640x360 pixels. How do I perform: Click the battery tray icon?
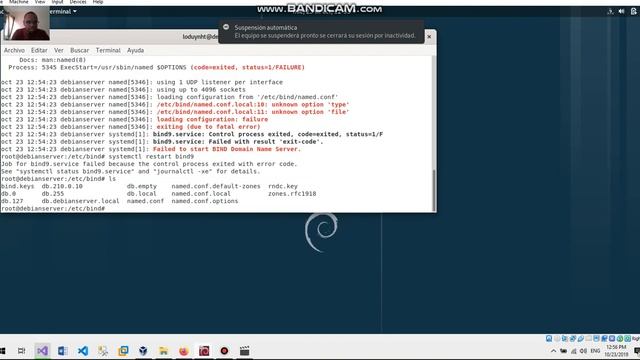(563, 351)
